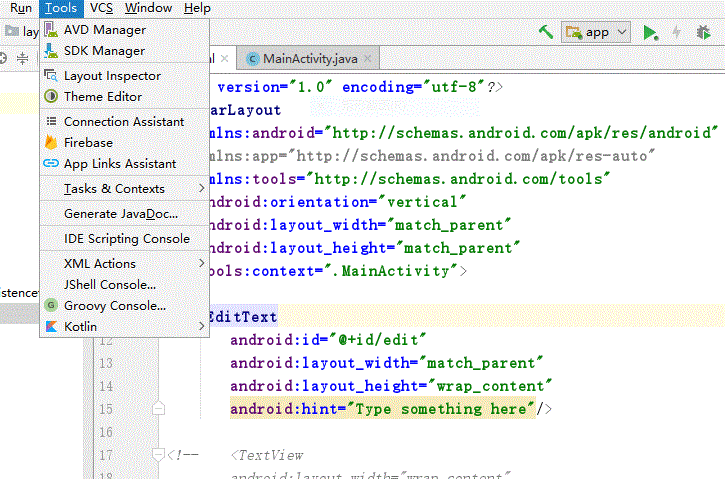Open IDE Scripting Console
Screen dimensions: 725x479
click(124, 239)
